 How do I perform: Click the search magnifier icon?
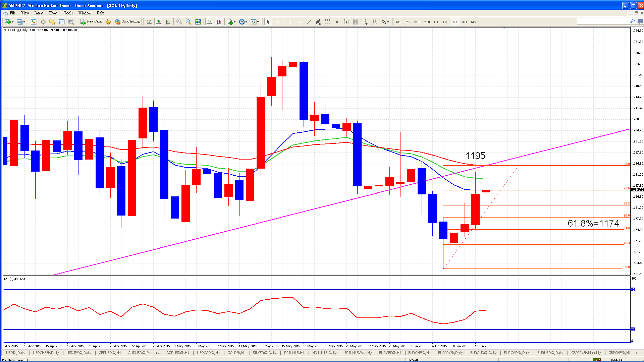pyautogui.click(x=632, y=21)
